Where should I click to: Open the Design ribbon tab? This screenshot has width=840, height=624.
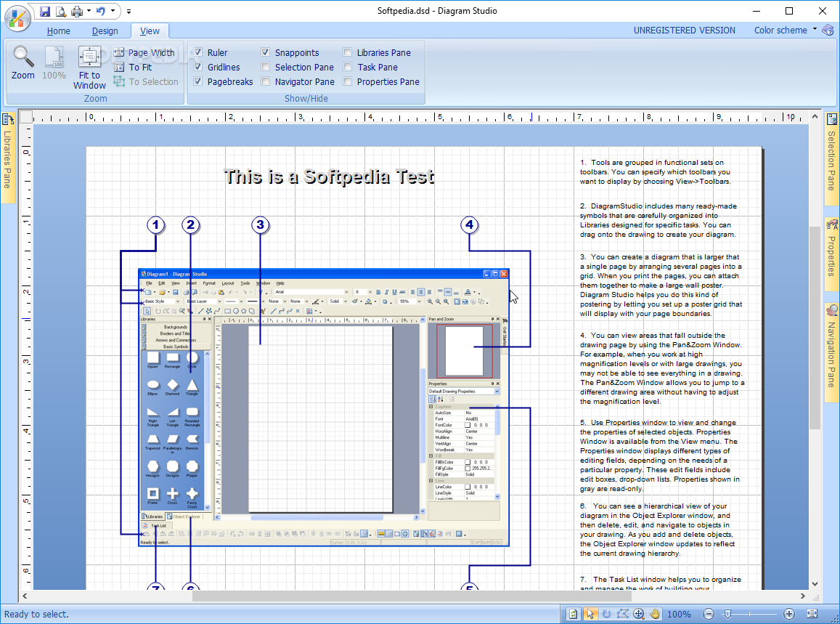[105, 31]
